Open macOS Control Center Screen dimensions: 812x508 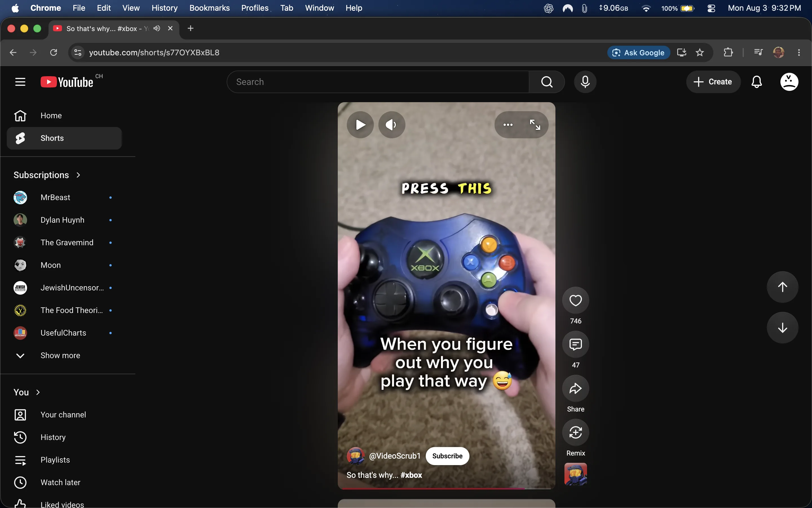click(x=711, y=8)
